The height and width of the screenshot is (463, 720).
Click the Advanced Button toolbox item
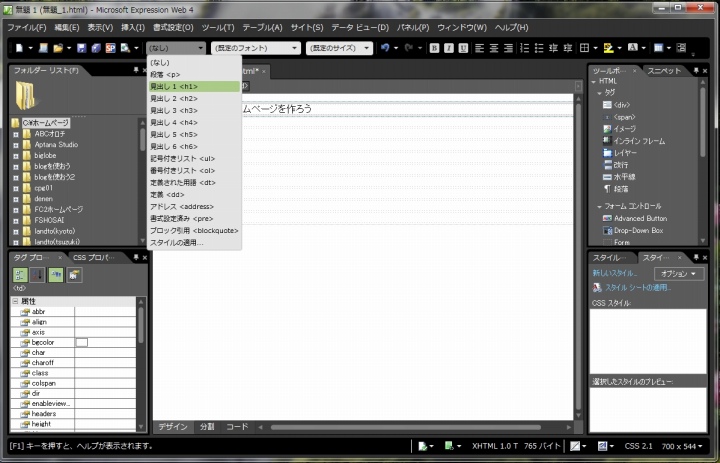click(x=640, y=218)
